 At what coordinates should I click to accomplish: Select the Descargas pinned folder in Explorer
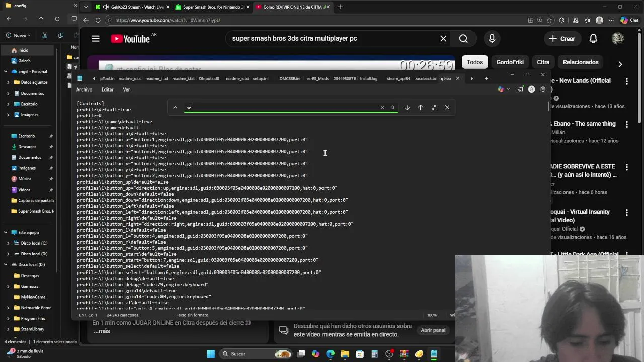point(27,147)
